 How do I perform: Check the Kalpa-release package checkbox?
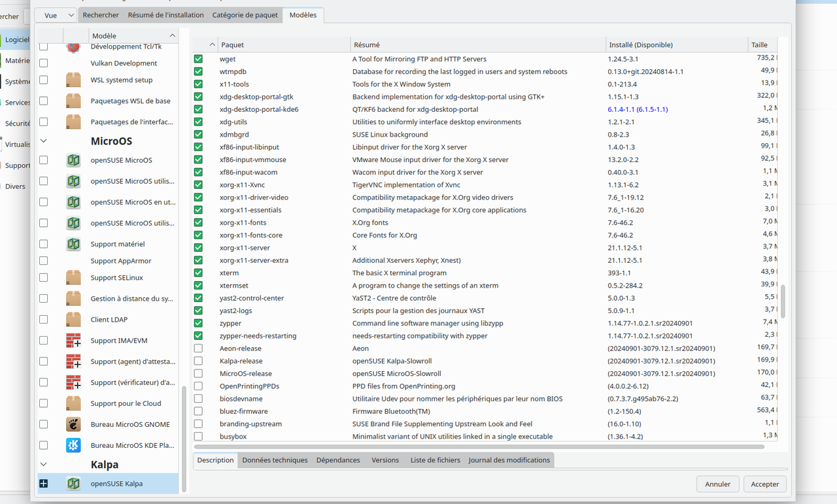pyautogui.click(x=198, y=361)
